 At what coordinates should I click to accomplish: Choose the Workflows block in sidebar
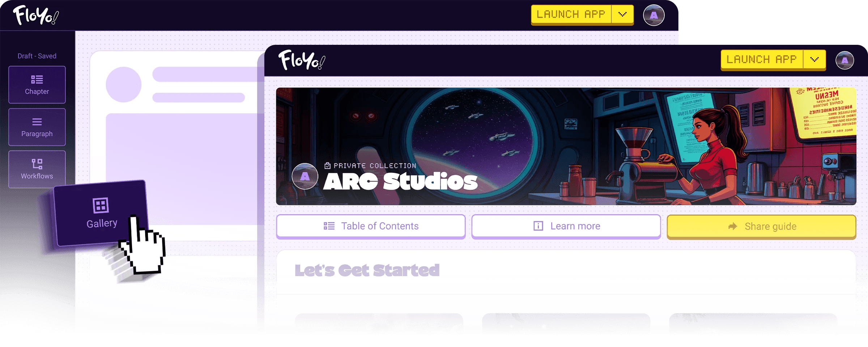click(37, 169)
